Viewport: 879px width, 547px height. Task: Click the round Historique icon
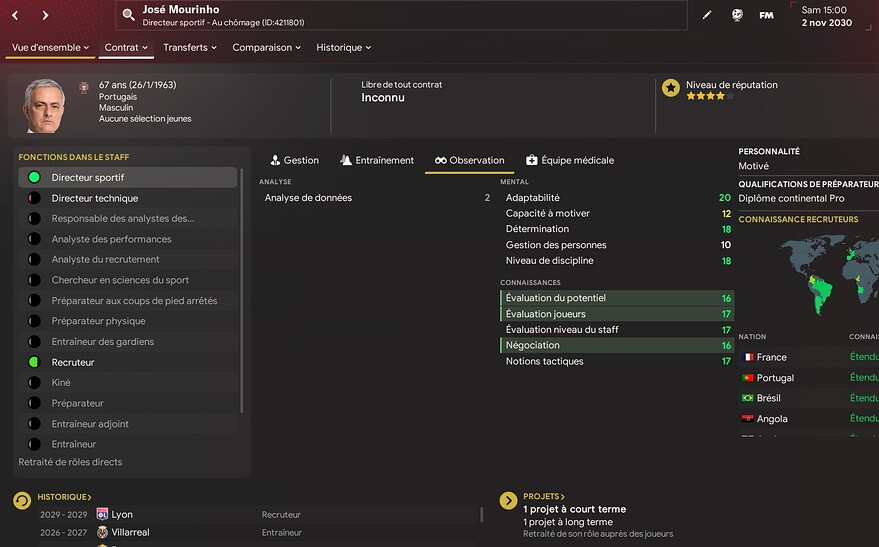pyautogui.click(x=22, y=500)
